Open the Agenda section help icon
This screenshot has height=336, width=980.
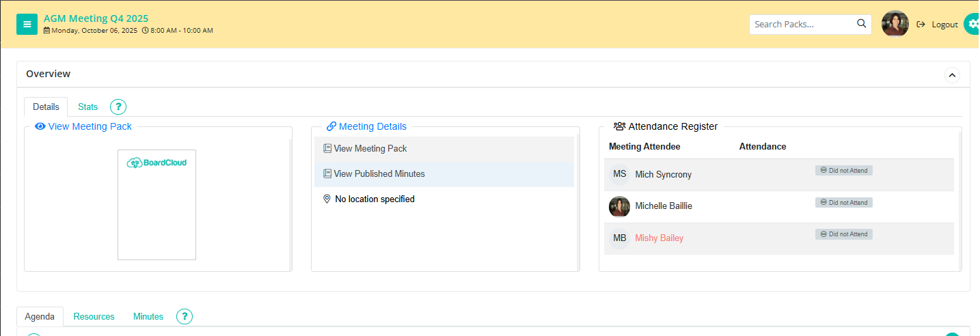(x=185, y=316)
